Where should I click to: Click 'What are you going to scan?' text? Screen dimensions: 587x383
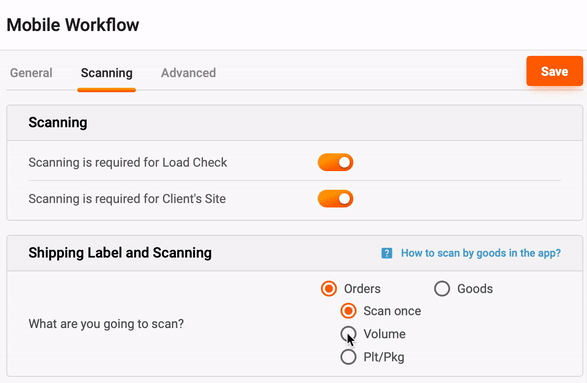click(106, 323)
